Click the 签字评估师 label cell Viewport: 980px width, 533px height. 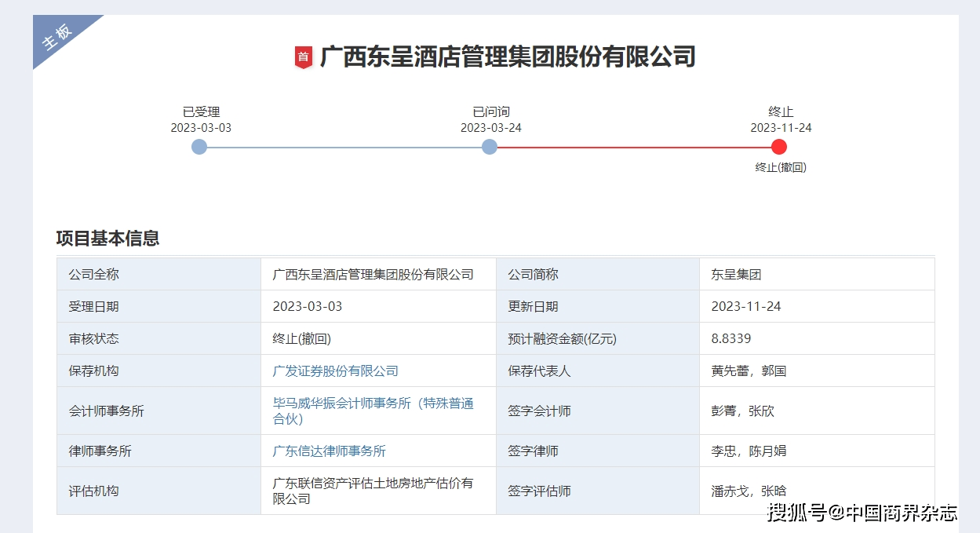point(598,491)
